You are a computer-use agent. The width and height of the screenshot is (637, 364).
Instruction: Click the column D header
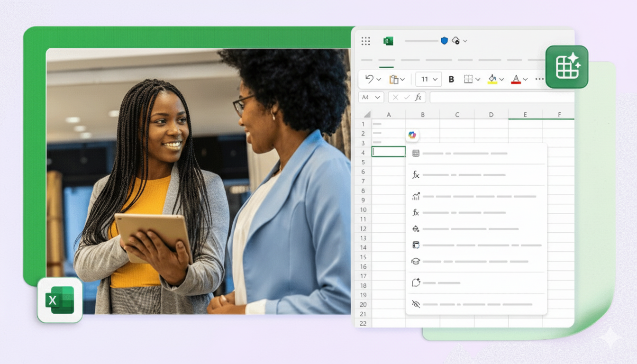[491, 115]
